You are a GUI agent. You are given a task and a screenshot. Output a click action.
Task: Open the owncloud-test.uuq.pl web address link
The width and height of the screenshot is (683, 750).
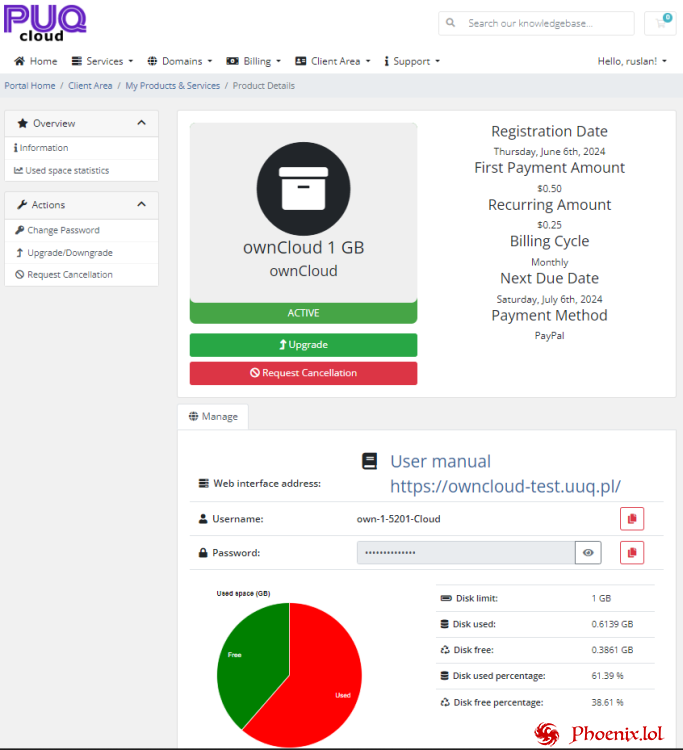[506, 486]
